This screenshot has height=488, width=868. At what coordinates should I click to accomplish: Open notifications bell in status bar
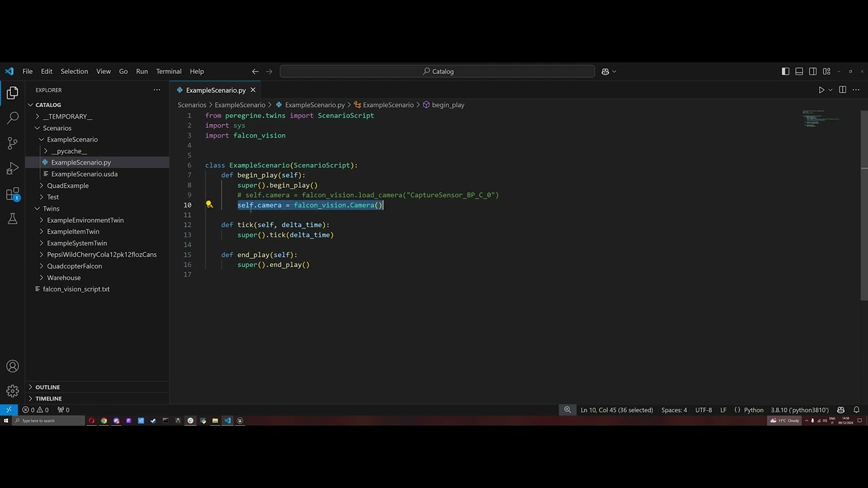(856, 409)
